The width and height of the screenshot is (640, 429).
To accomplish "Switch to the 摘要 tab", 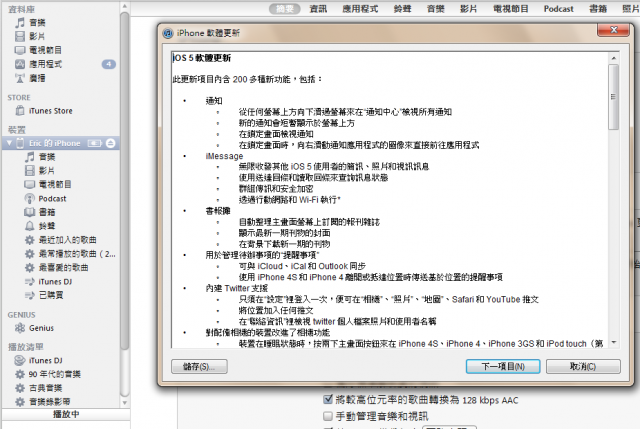I will coord(285,9).
